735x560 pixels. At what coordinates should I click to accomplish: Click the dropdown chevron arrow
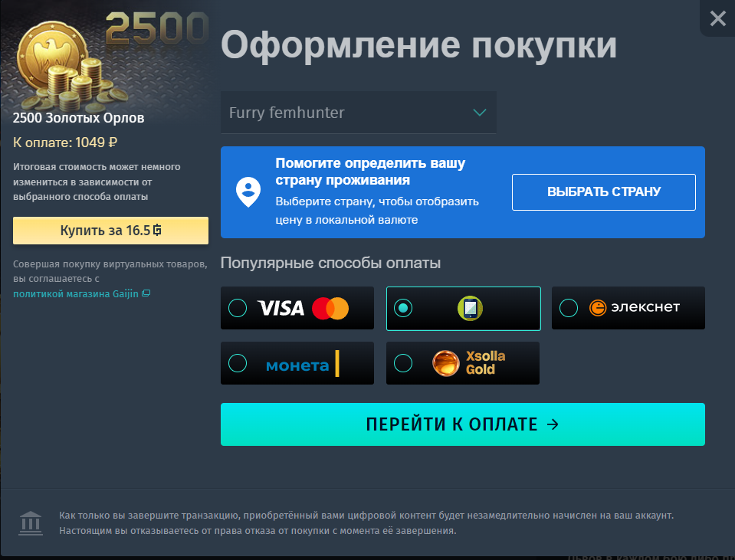click(x=480, y=113)
